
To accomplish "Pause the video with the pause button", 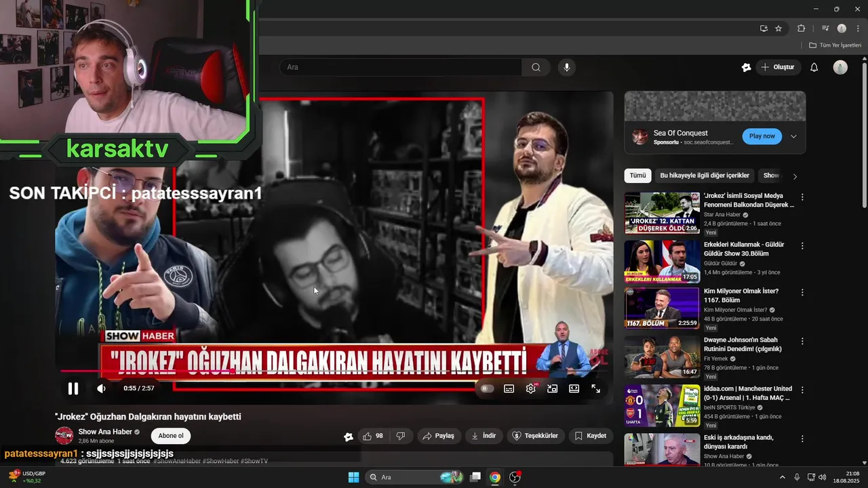I will tap(73, 388).
